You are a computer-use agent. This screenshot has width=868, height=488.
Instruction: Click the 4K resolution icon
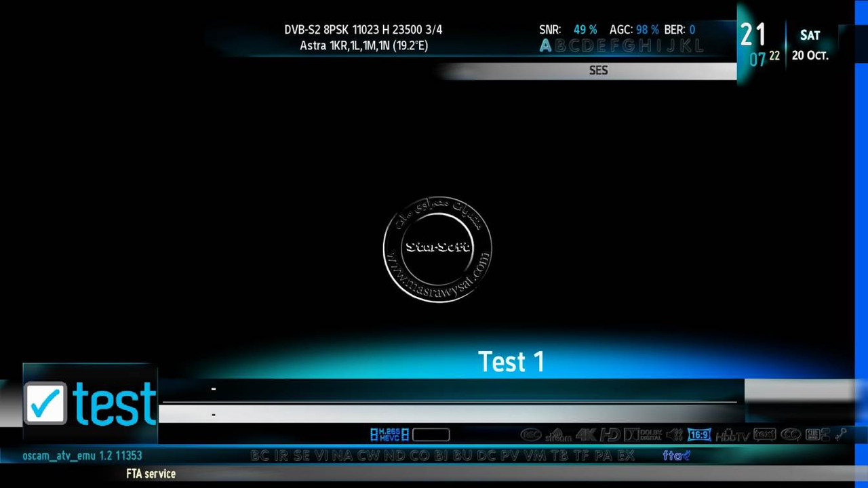(587, 434)
